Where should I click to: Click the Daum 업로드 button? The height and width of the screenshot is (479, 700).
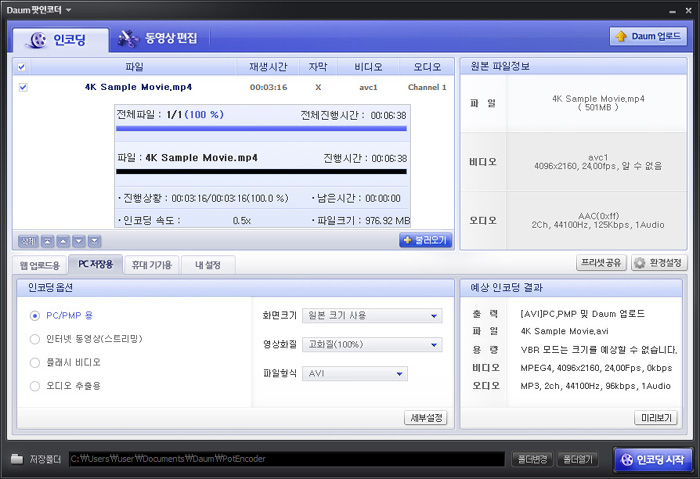(648, 36)
